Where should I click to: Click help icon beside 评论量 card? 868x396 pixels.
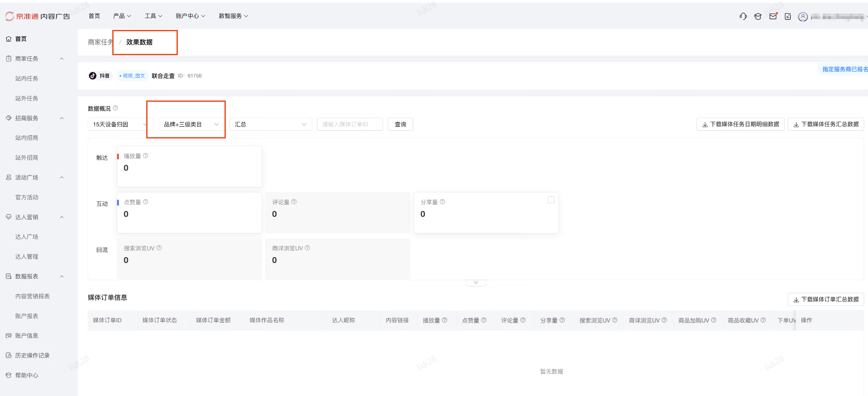point(294,202)
